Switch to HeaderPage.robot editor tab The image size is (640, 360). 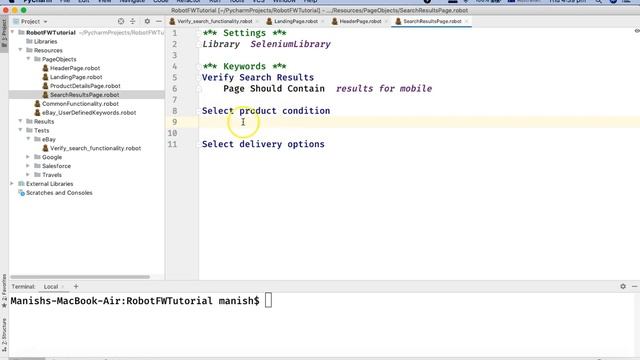[360, 21]
